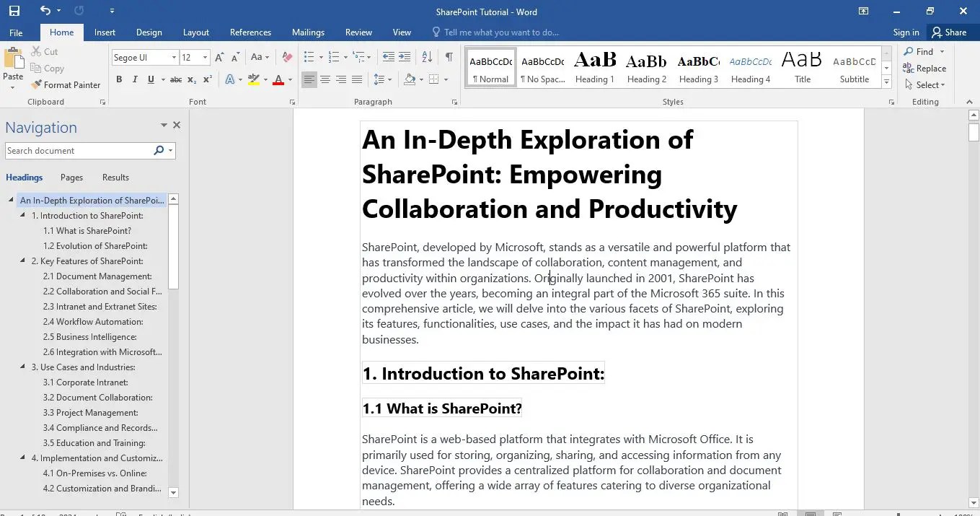Collapse '1. Introduction to SharePoint:' heading
Screen dimensions: 980x516
(23, 215)
